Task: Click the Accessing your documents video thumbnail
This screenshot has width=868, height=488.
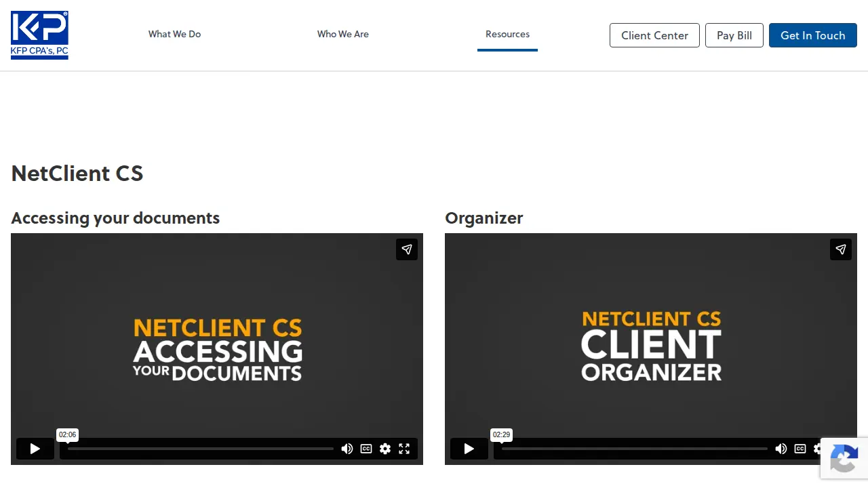Action: [x=217, y=348]
